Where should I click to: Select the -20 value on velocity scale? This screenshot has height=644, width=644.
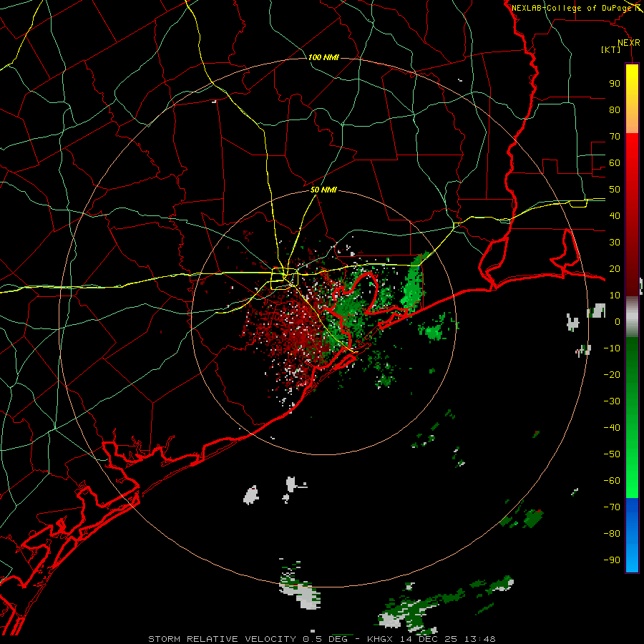click(x=612, y=375)
